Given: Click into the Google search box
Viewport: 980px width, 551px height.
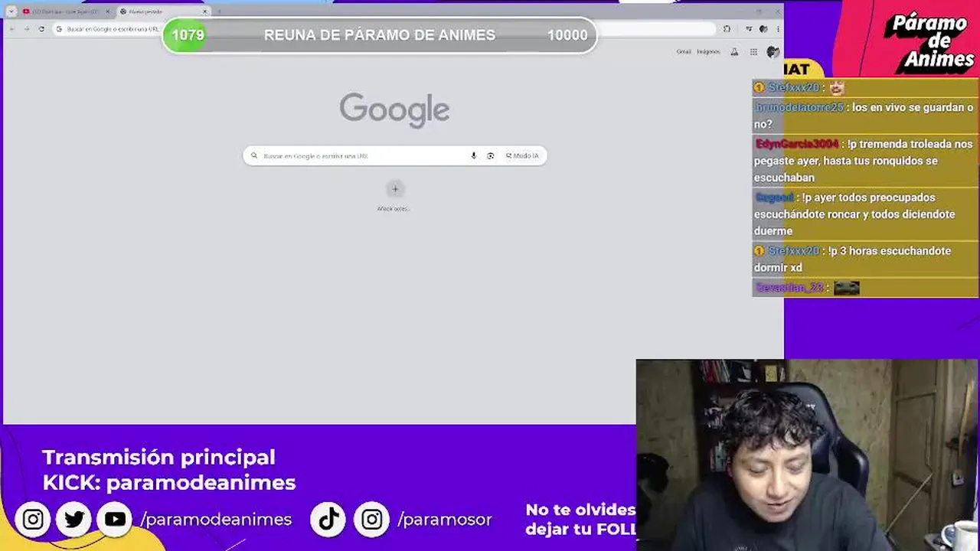Looking at the screenshot, I should coord(394,155).
